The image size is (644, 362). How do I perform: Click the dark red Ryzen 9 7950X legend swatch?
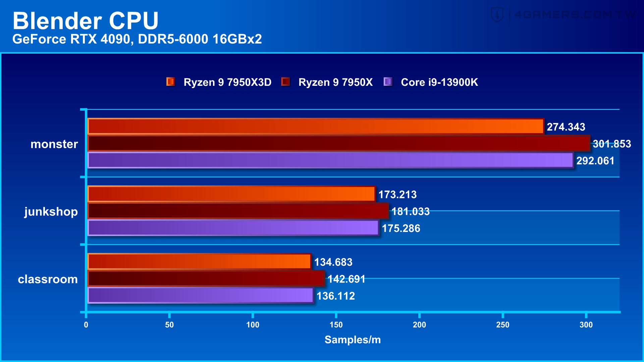(x=285, y=81)
